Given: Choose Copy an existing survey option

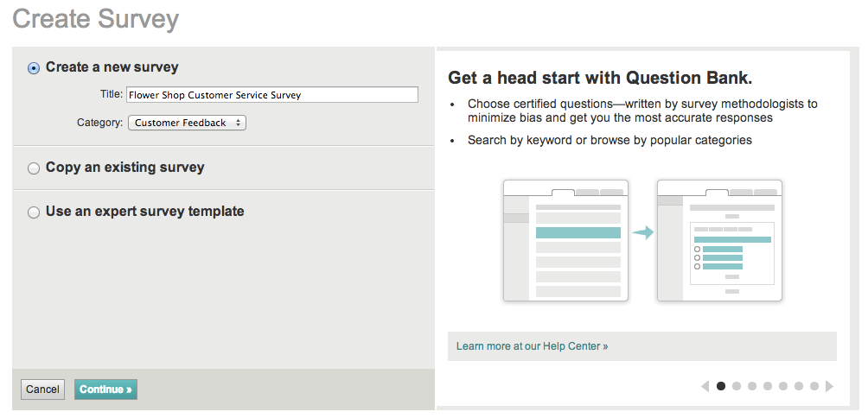Looking at the screenshot, I should point(34,168).
